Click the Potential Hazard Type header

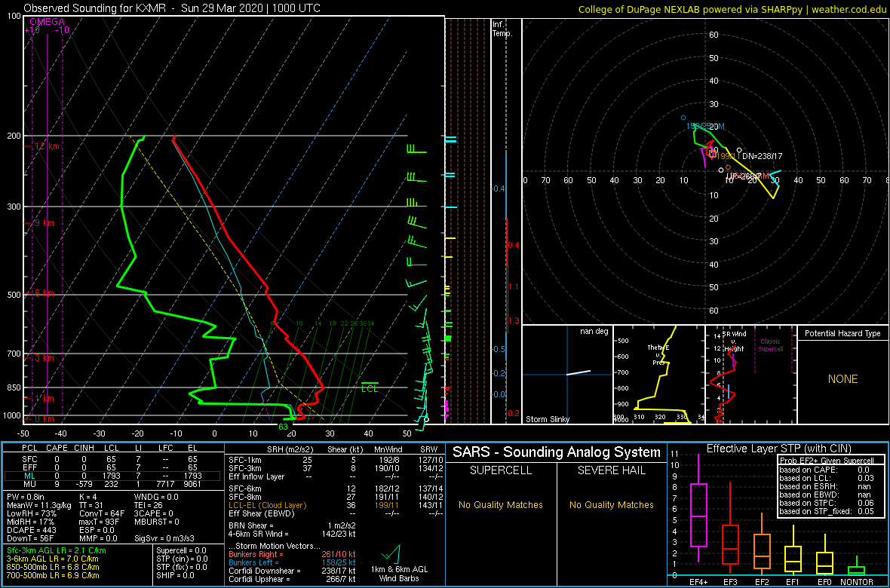point(842,334)
